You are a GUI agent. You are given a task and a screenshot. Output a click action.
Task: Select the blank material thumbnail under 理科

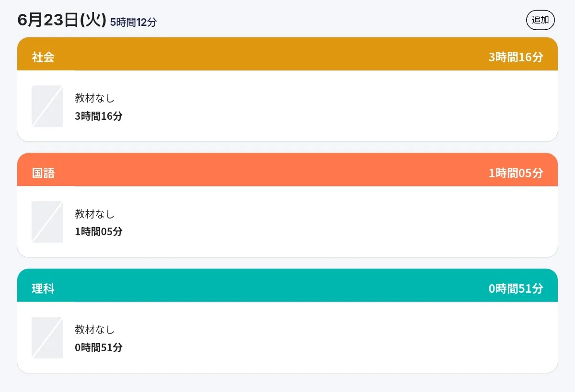point(47,338)
